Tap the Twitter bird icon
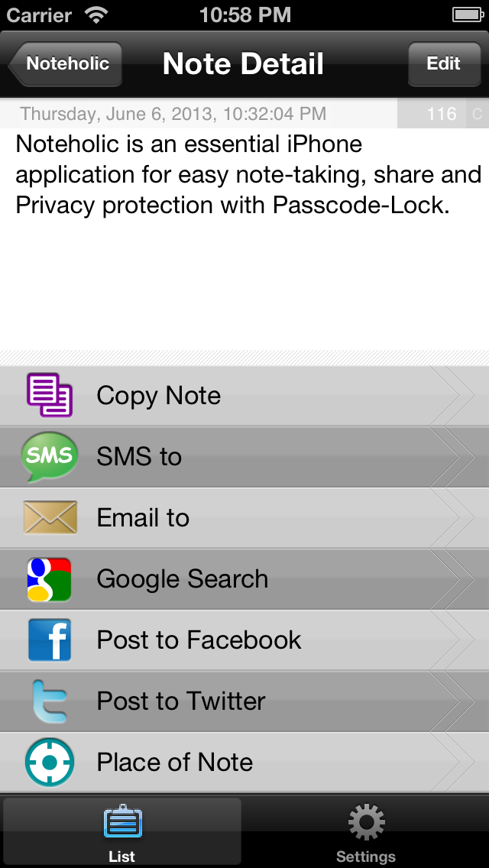Image resolution: width=489 pixels, height=868 pixels. (50, 701)
